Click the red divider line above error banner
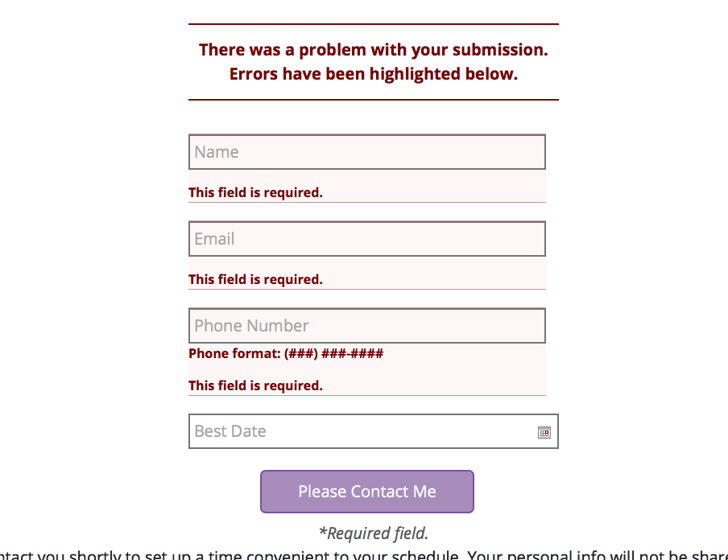Image resolution: width=728 pixels, height=560 pixels. [374, 24]
